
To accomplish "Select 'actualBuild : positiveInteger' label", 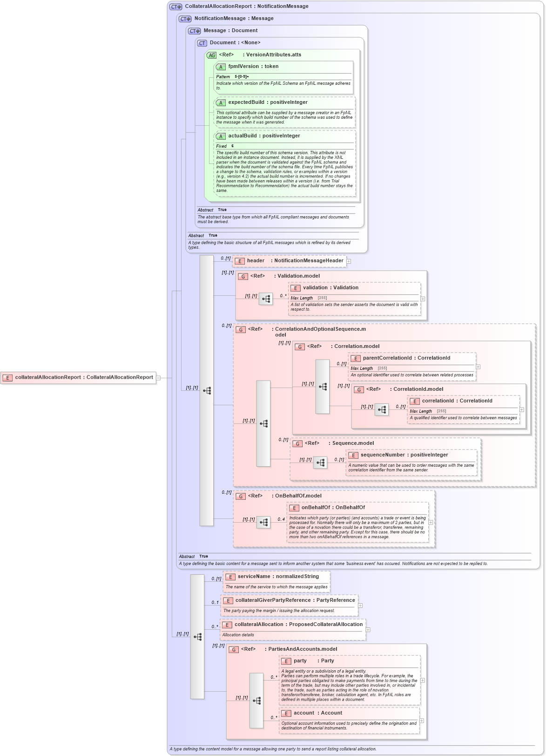I will (x=264, y=136).
